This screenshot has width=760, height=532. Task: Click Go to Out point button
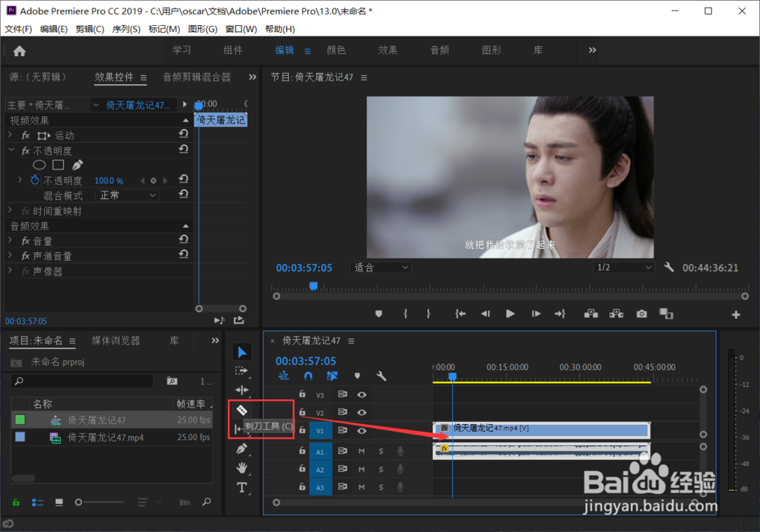point(560,314)
